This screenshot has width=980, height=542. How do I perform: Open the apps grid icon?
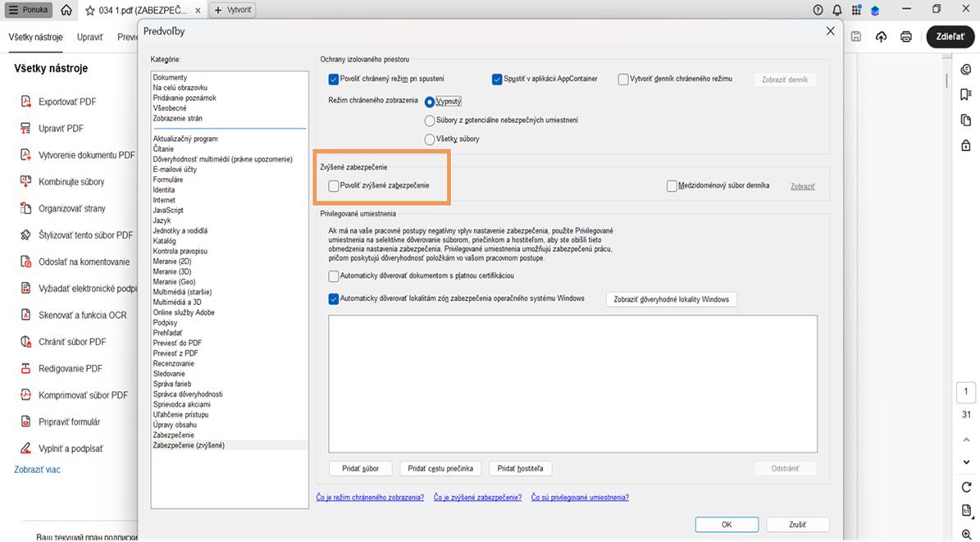point(856,10)
